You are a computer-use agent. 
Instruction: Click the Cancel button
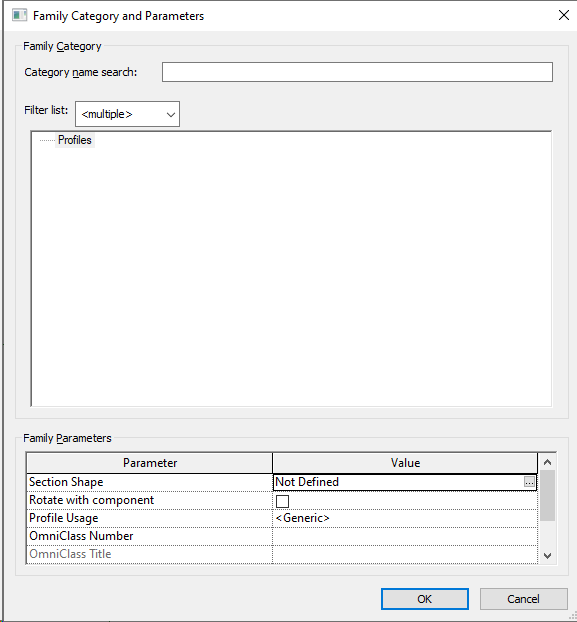click(523, 599)
